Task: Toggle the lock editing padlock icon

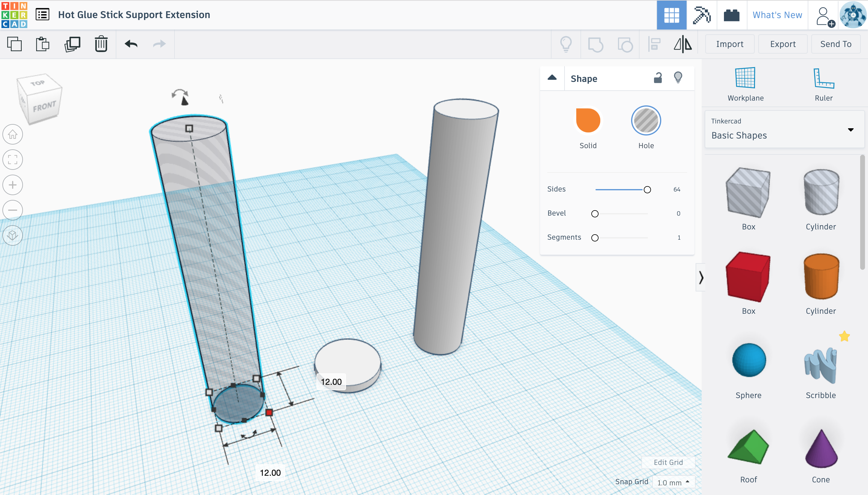Action: click(x=658, y=78)
